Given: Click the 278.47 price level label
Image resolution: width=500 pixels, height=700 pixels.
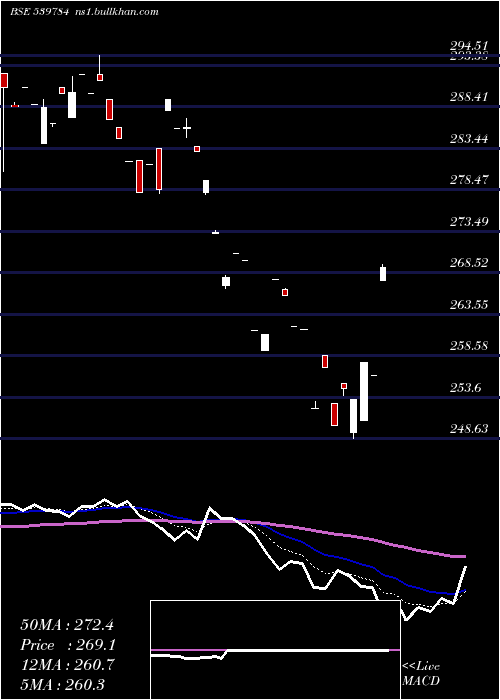Looking at the screenshot, I should 469,180.
